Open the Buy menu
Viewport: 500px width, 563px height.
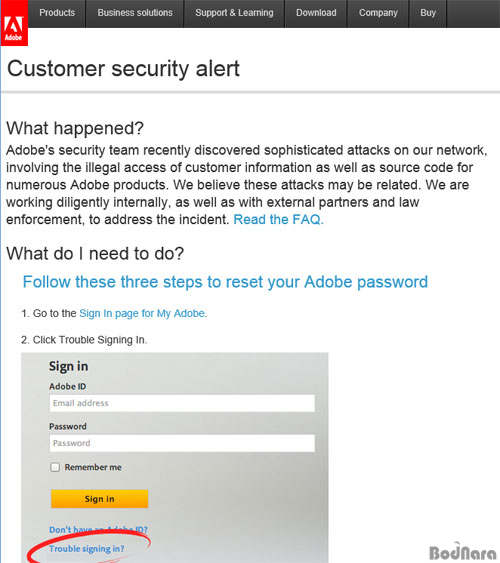pos(428,13)
